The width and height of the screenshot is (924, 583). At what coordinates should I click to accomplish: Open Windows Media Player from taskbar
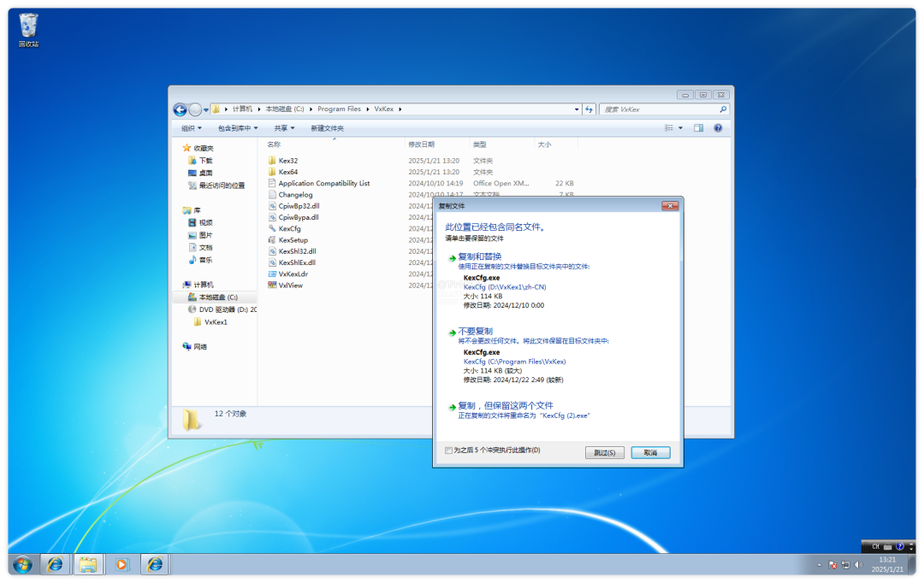(x=121, y=564)
